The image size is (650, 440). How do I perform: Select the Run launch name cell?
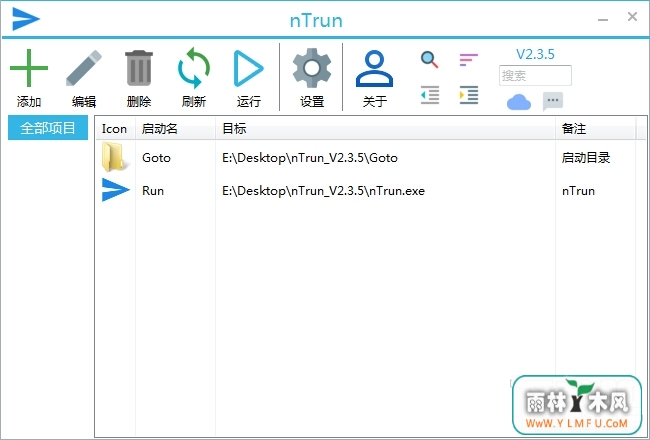(153, 191)
